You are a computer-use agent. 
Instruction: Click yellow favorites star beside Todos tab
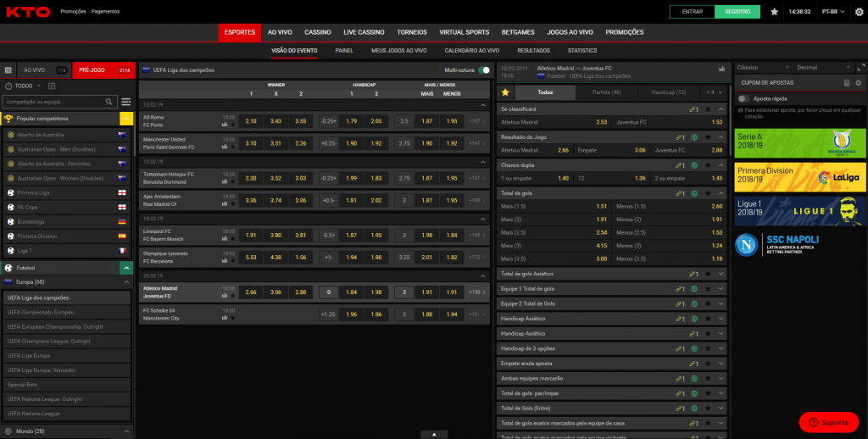tap(505, 92)
